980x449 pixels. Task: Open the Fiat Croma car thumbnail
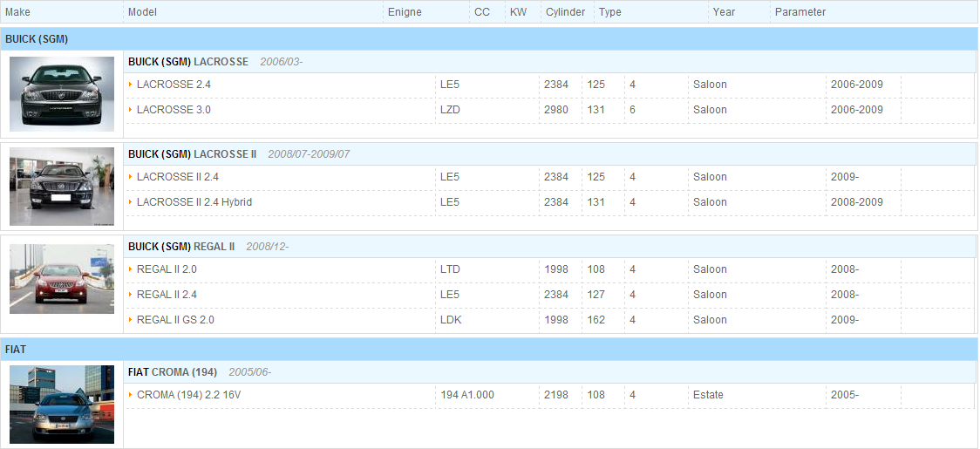tap(62, 404)
